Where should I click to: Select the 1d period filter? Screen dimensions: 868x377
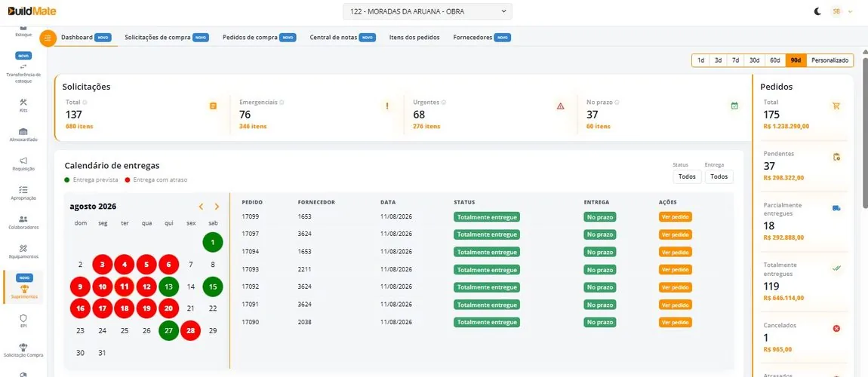[x=701, y=60]
